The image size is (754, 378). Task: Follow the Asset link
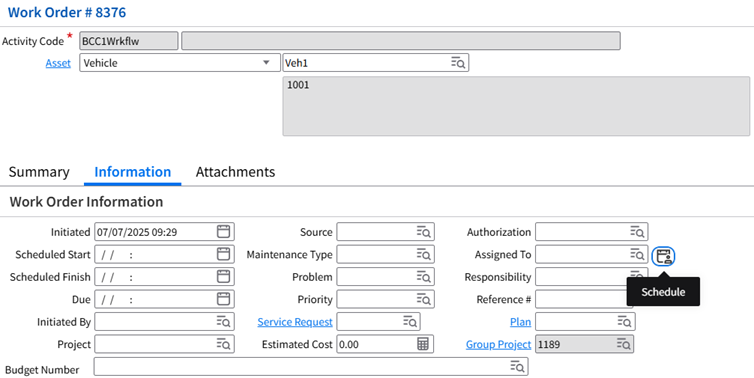point(58,63)
